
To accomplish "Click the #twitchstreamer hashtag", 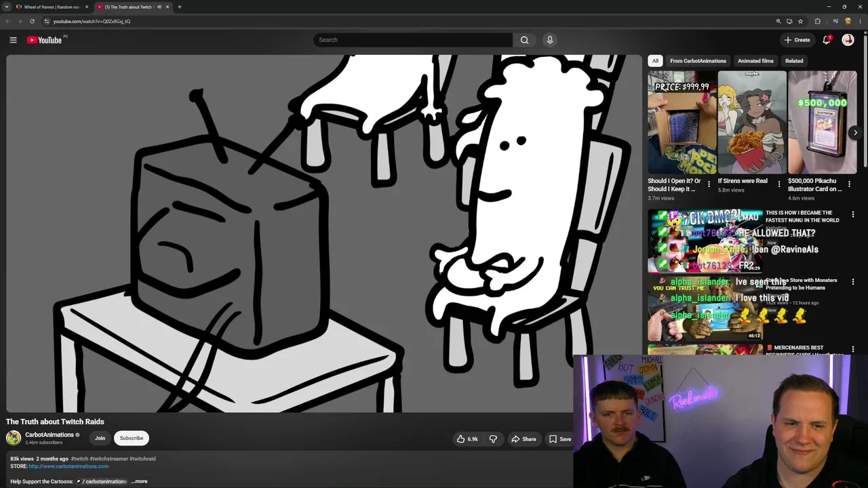I will tap(108, 459).
